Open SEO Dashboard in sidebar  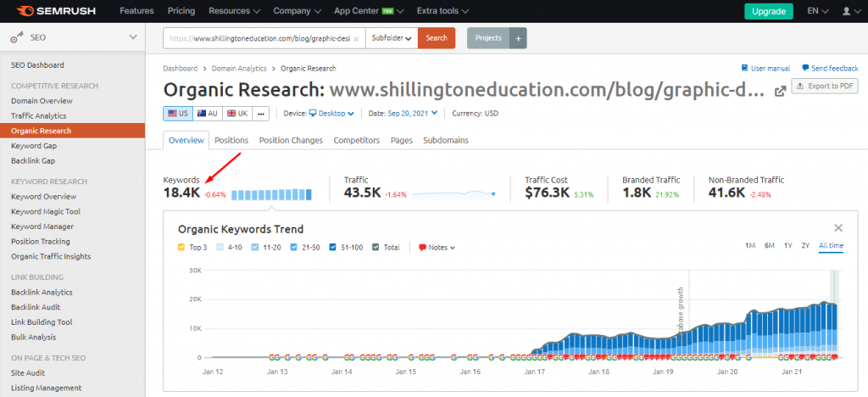[x=37, y=64]
